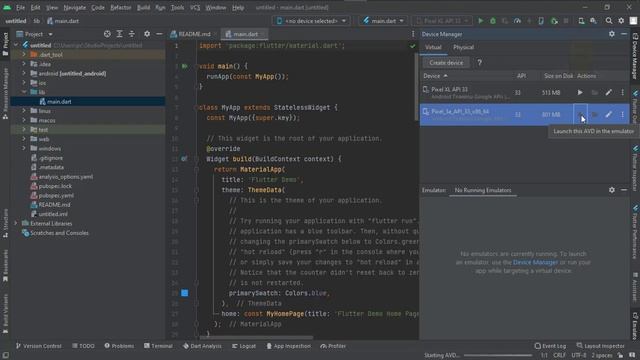Run the app with the green play icon

(x=480, y=21)
